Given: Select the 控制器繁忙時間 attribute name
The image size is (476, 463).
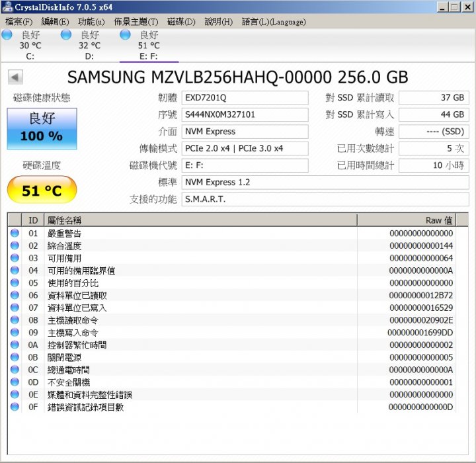Looking at the screenshot, I should coord(77,345).
